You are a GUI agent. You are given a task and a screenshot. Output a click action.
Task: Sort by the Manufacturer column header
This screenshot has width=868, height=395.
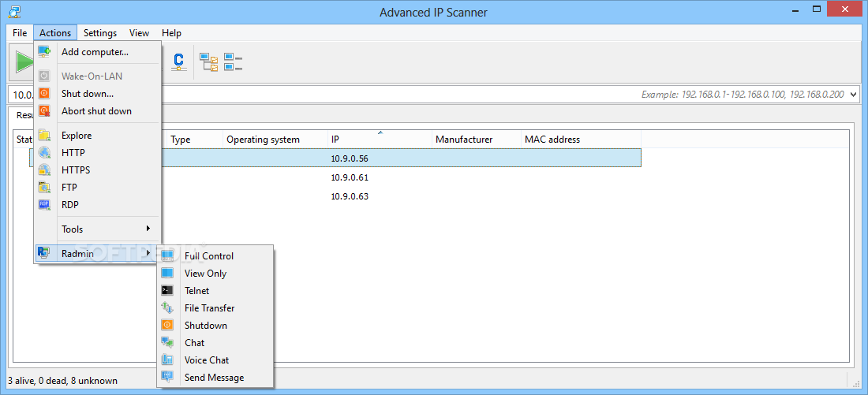click(x=477, y=140)
